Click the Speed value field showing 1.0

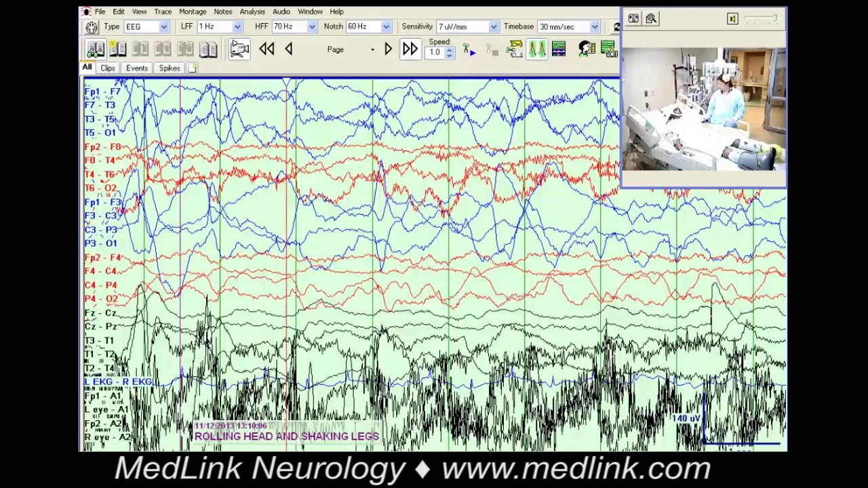pos(435,52)
